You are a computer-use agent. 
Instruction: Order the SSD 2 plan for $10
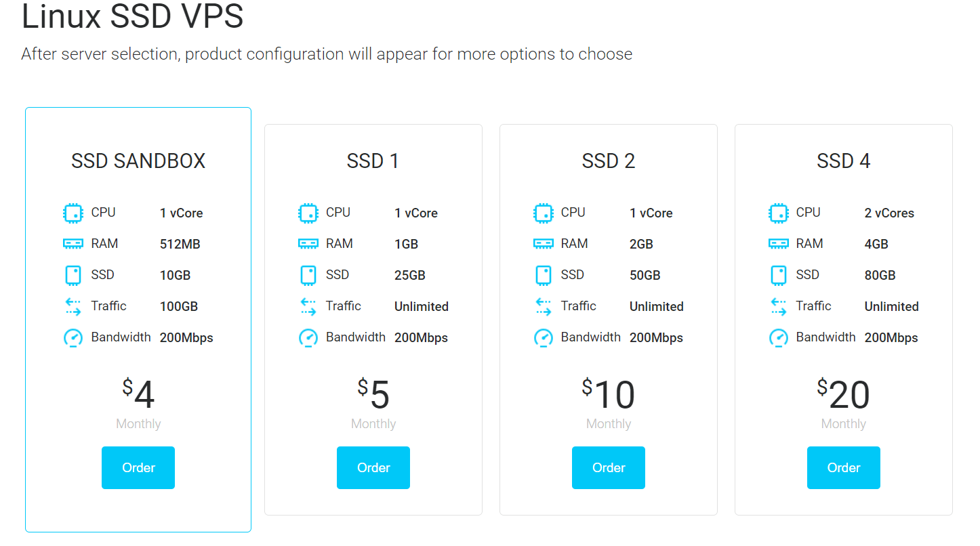click(609, 467)
